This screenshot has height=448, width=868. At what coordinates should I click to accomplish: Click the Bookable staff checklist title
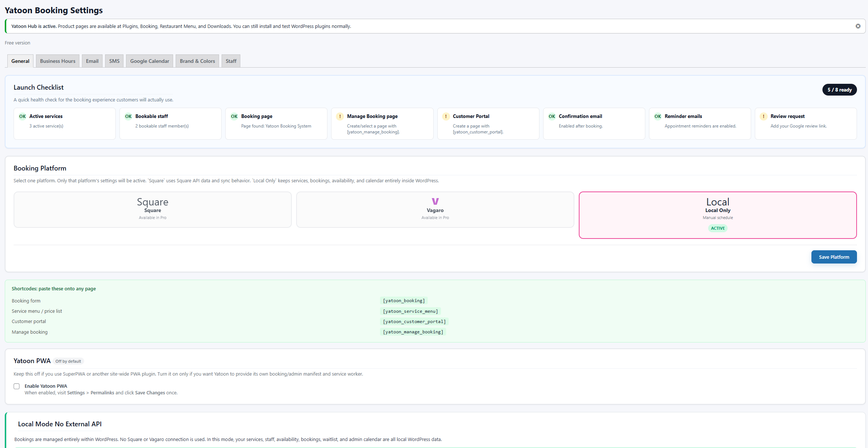tap(151, 116)
